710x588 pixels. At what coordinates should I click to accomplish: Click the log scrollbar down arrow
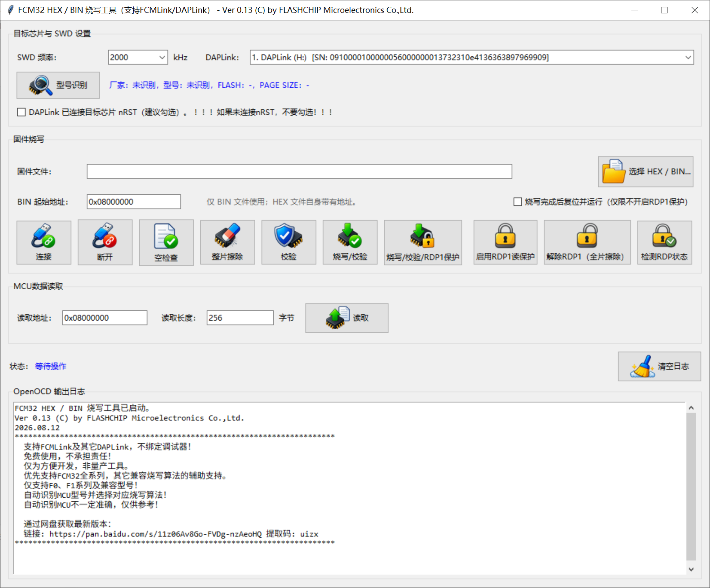pyautogui.click(x=691, y=569)
